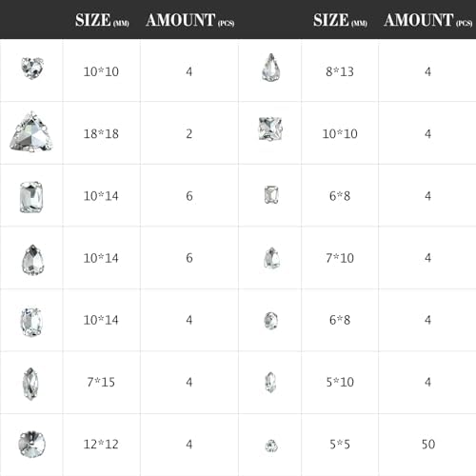Viewport: 476px width, 476px height.
Task: Click the square 10*10 crystal image
Action: [x=270, y=129]
